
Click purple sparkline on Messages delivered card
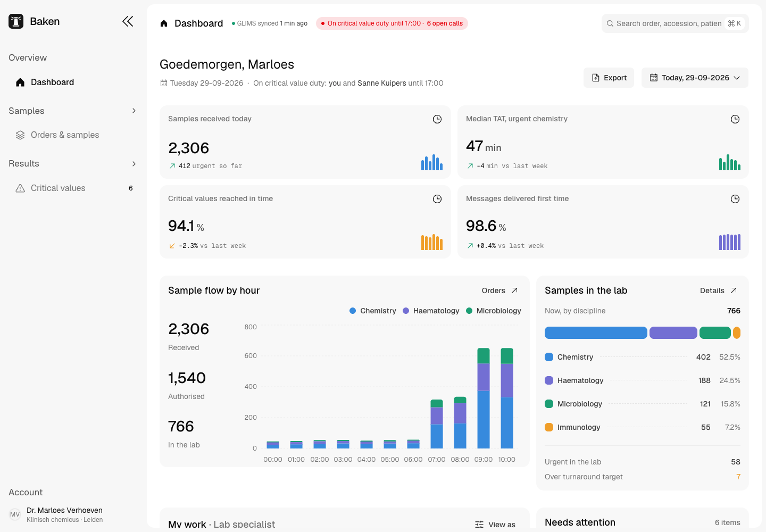(730, 242)
